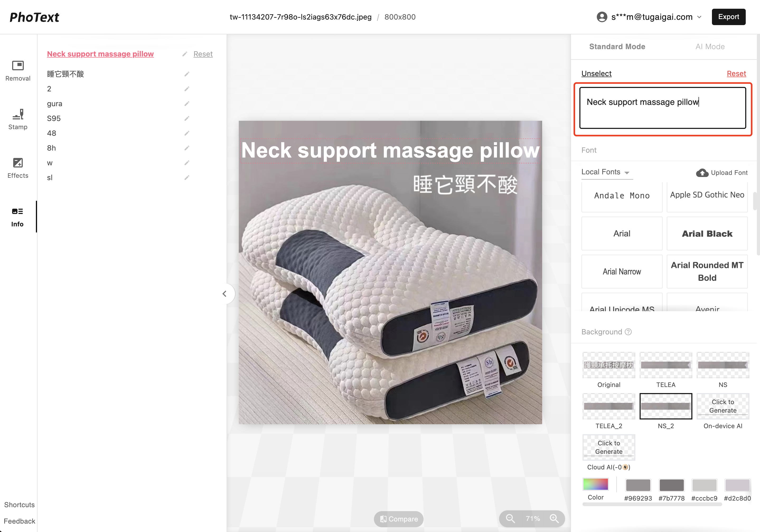760x532 pixels.
Task: Click edit pencil next to 'gura'
Action: [x=187, y=104]
